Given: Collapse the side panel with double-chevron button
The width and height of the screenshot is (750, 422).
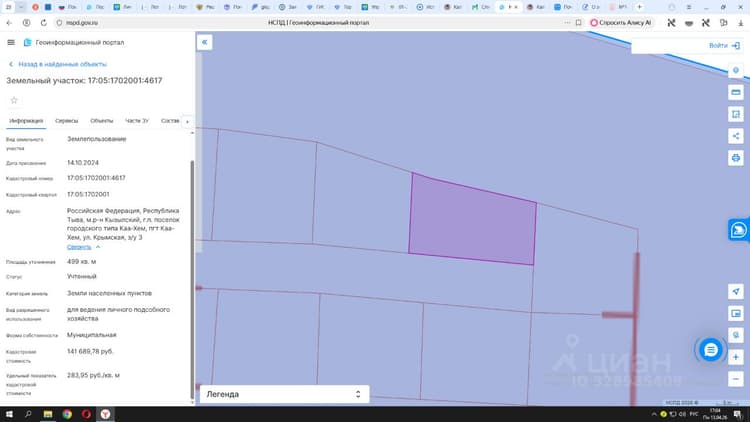Looking at the screenshot, I should pyautogui.click(x=204, y=42).
